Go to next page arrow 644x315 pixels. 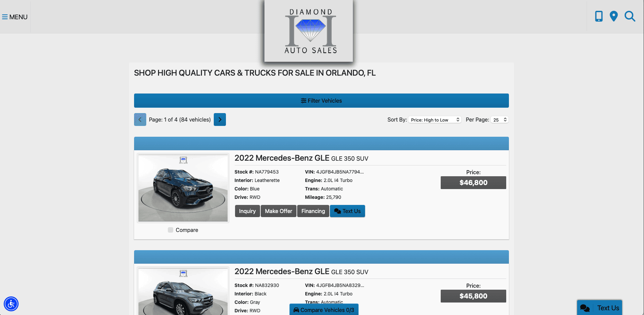[220, 120]
